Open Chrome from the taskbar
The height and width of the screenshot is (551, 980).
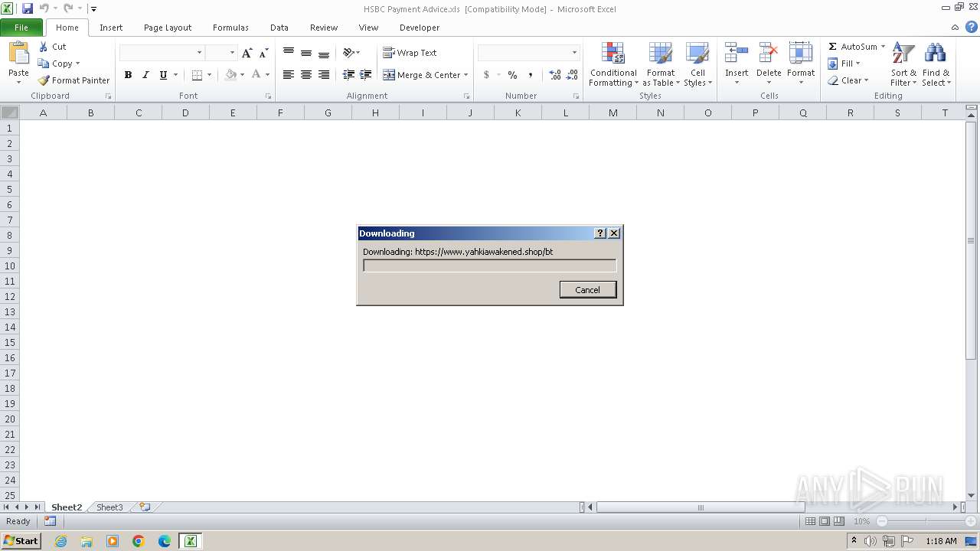139,541
